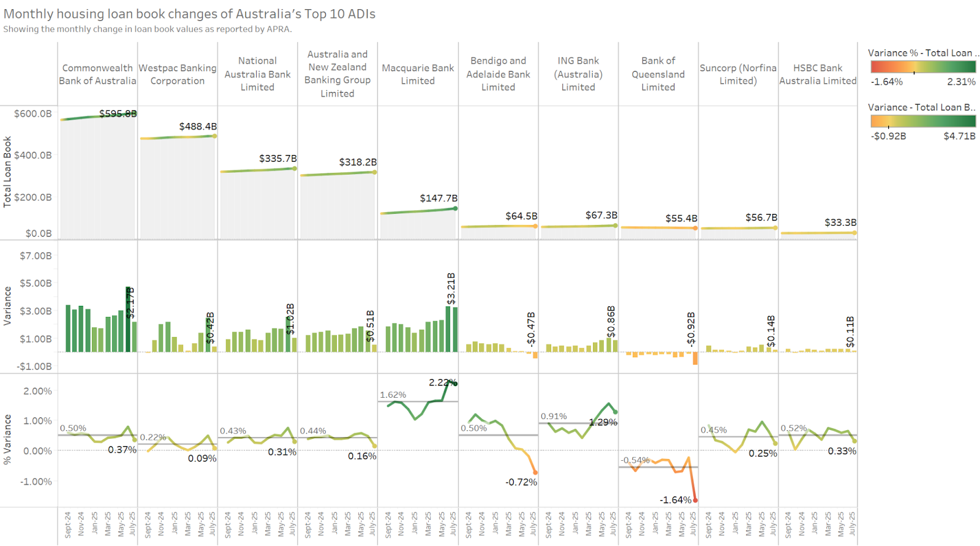Click the $33.3B HSBC label

coord(840,222)
